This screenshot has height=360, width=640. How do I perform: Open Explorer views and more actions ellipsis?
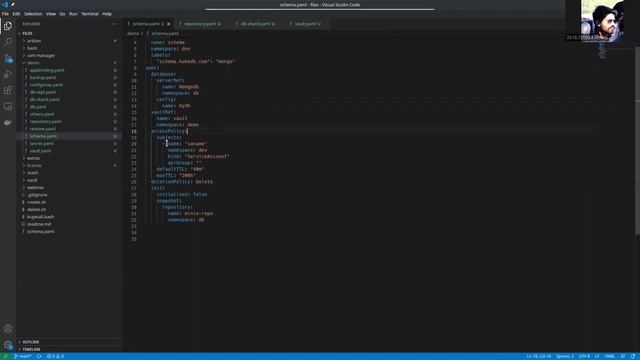point(114,24)
